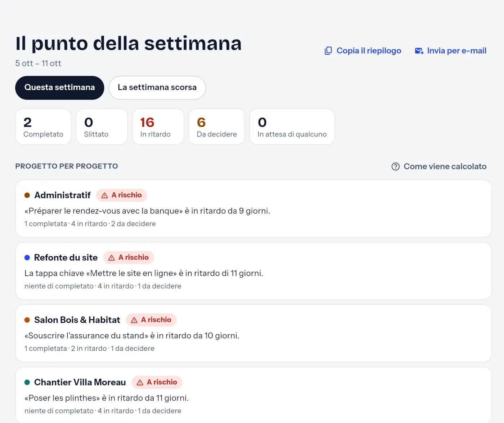The width and height of the screenshot is (504, 423).
Task: Click the text about «Préparer le rendez-vous avec la banque»
Action: point(147,211)
